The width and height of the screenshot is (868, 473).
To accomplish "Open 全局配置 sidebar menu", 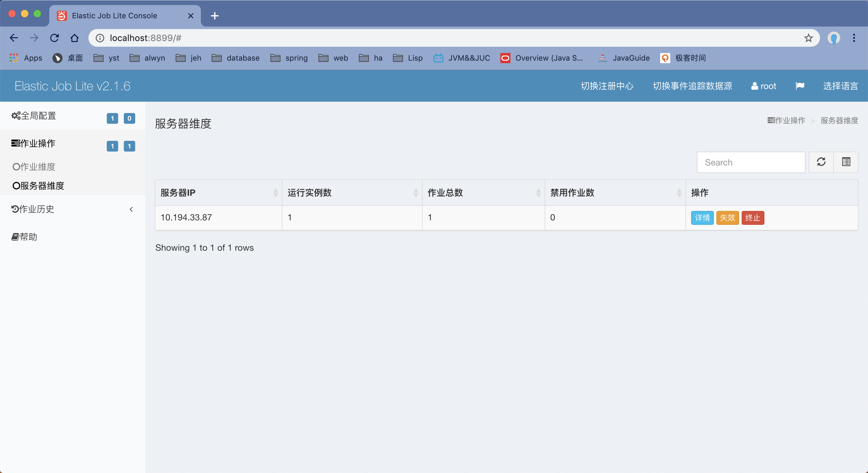I will [72, 116].
